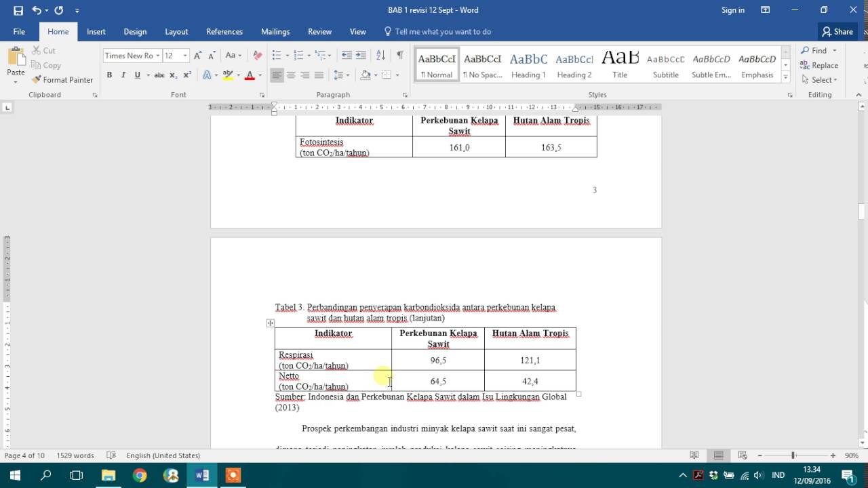Activate the Format Painter tool

pos(62,80)
